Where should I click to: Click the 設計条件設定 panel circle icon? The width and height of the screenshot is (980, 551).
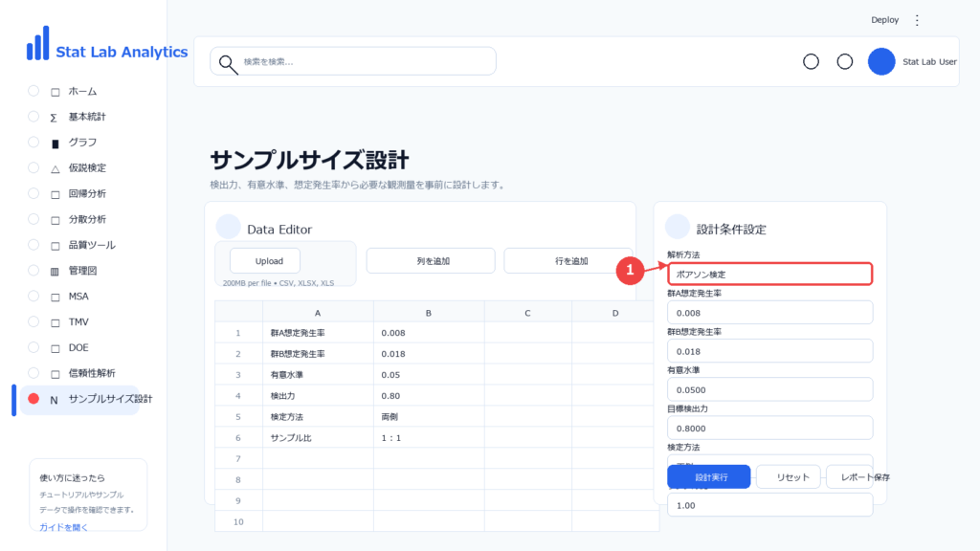point(677,227)
